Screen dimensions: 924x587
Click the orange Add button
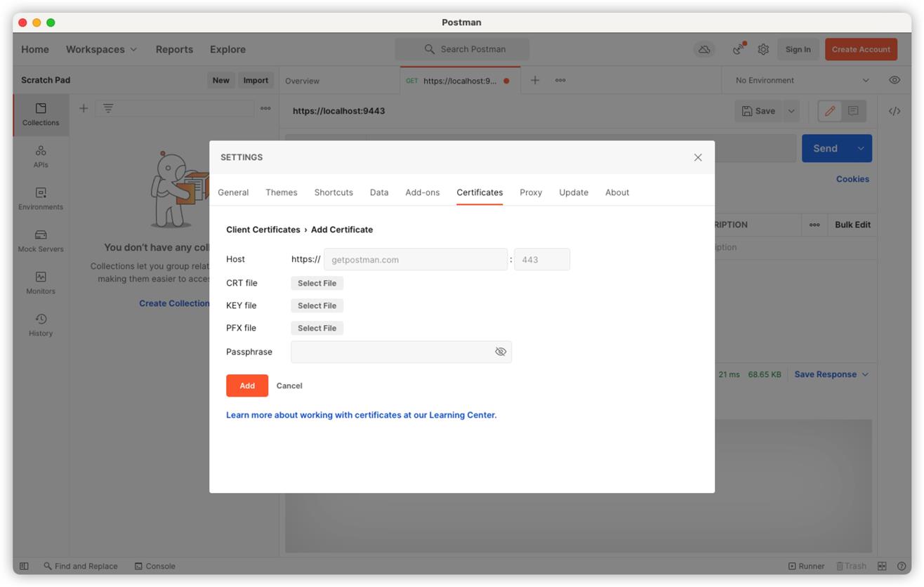tap(247, 385)
